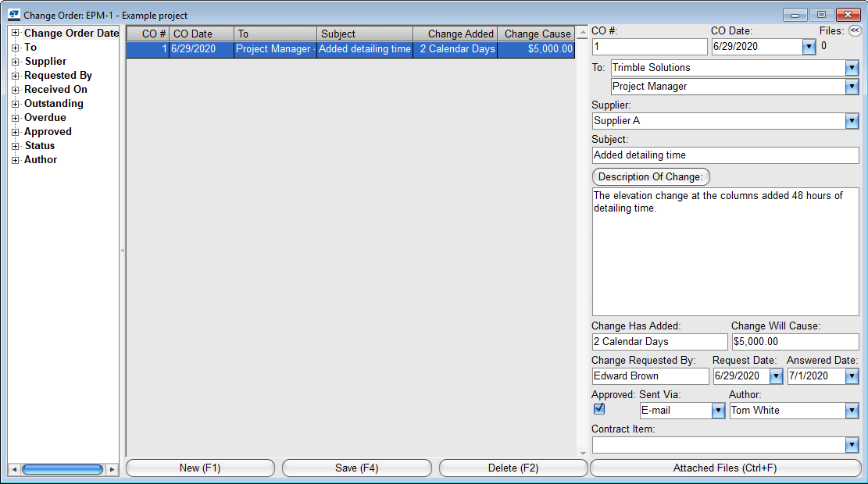Click the $5,000.00 table cell

536,49
